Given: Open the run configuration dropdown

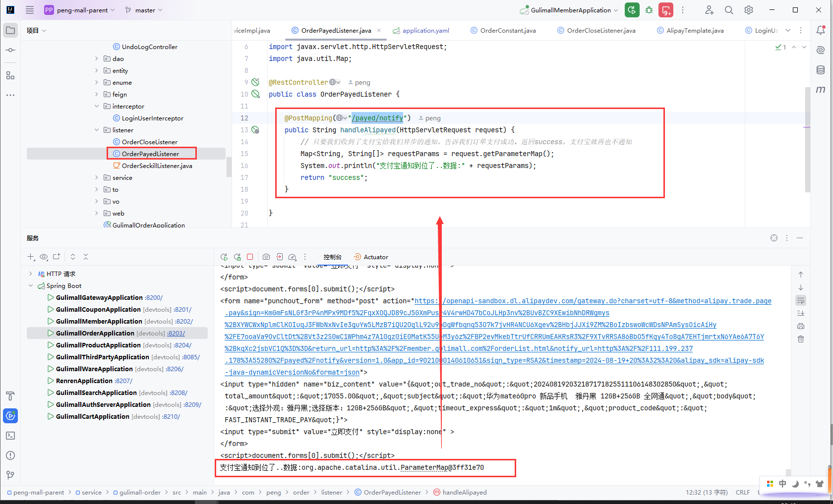Looking at the screenshot, I should [x=569, y=10].
